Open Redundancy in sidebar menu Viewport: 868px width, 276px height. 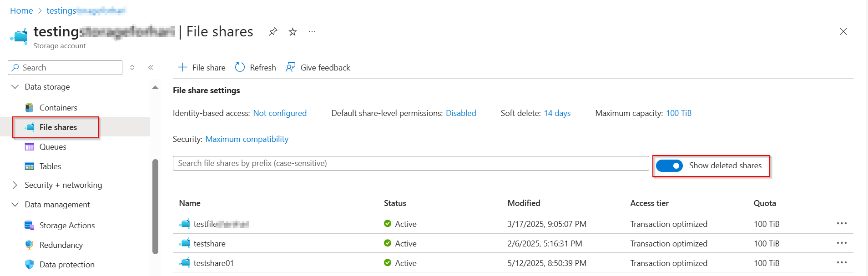(x=61, y=245)
